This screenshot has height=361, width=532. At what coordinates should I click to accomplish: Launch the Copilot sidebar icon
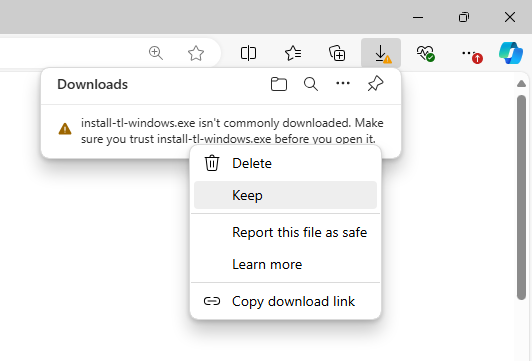[x=511, y=53]
